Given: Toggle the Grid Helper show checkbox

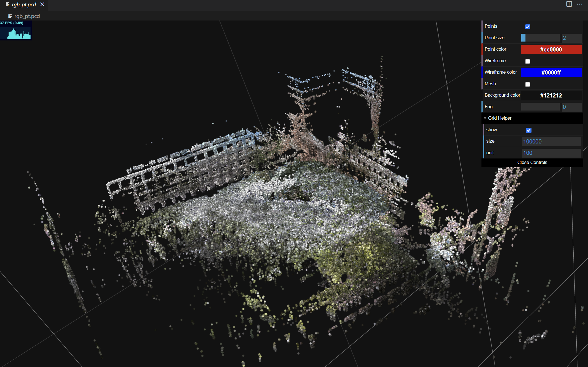Looking at the screenshot, I should tap(528, 130).
